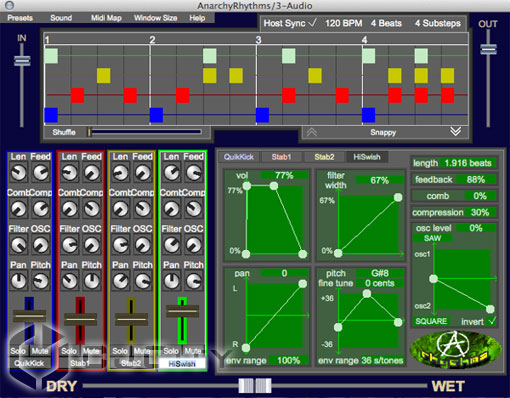The width and height of the screenshot is (510, 398).
Task: Click the pitch G#8 value field
Action: (x=380, y=273)
